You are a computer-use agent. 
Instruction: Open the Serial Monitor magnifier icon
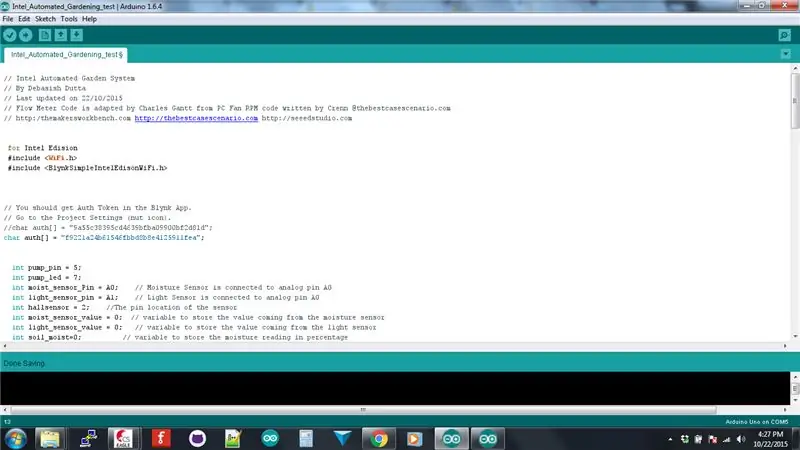tap(785, 35)
